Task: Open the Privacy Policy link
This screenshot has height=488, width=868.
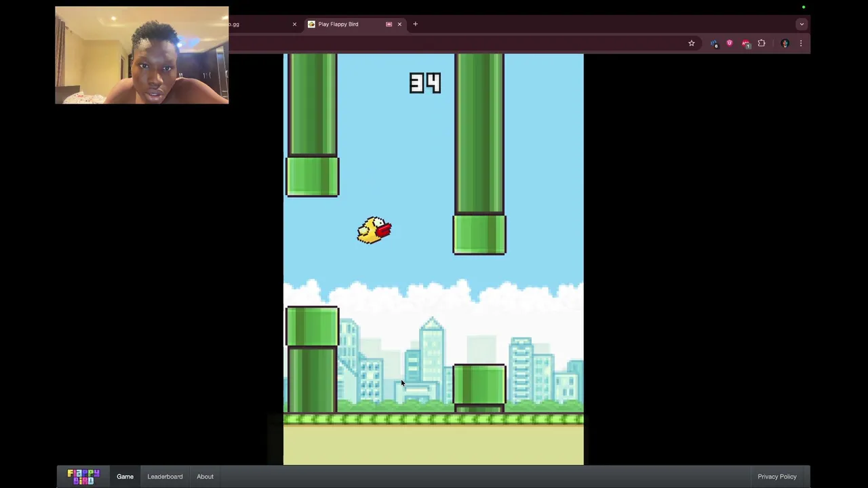Action: point(777,476)
